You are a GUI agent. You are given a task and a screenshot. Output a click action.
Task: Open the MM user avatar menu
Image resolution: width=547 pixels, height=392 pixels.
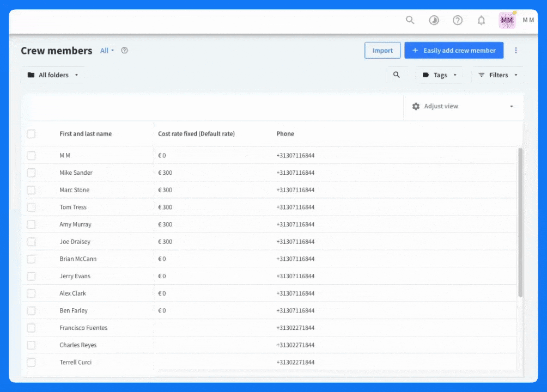pyautogui.click(x=507, y=20)
